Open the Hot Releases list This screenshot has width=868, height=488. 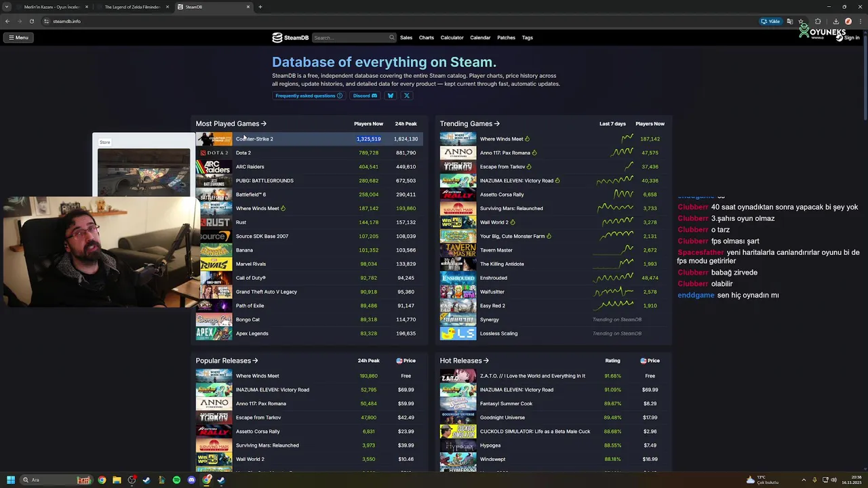point(464,361)
